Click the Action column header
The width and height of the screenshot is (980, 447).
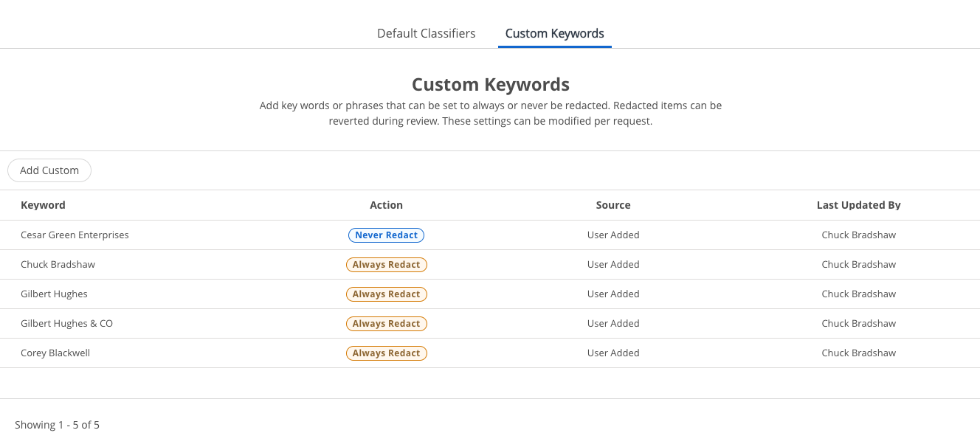coord(386,205)
